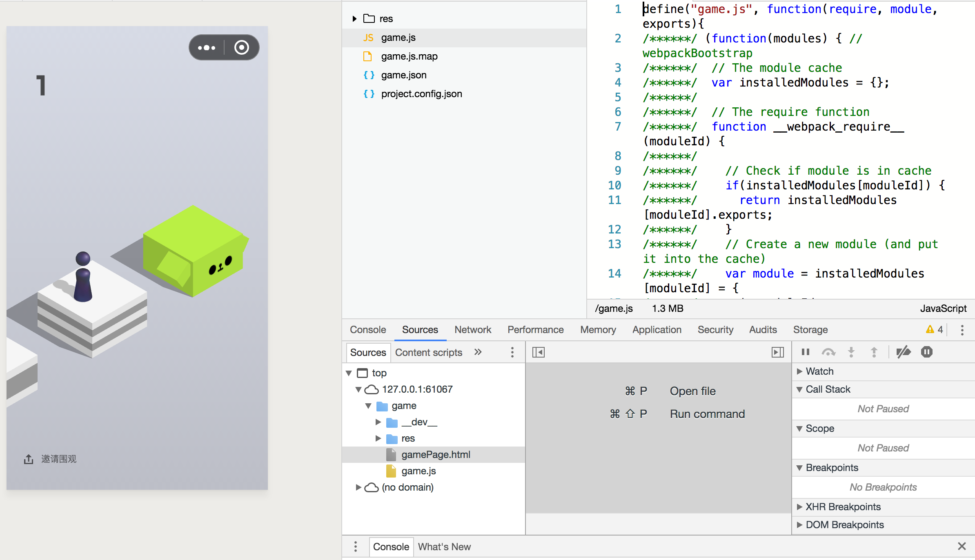Switch to the Network tab
The width and height of the screenshot is (975, 560).
[x=473, y=330]
